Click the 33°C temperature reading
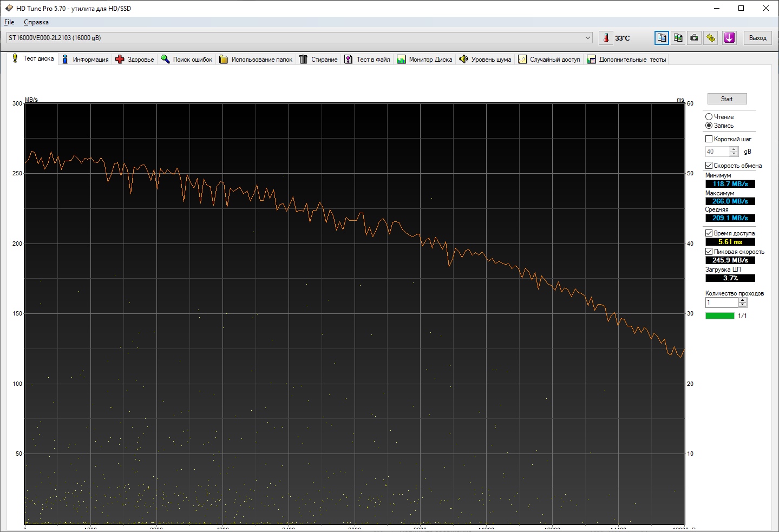779x532 pixels. coord(623,38)
